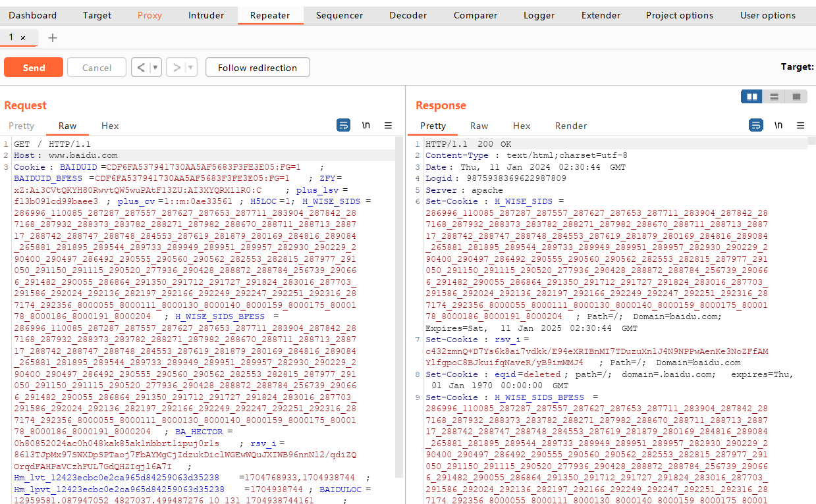Click the Host header line www.baidu.com
Viewport: 816px width, 504px height.
pyautogui.click(x=66, y=155)
